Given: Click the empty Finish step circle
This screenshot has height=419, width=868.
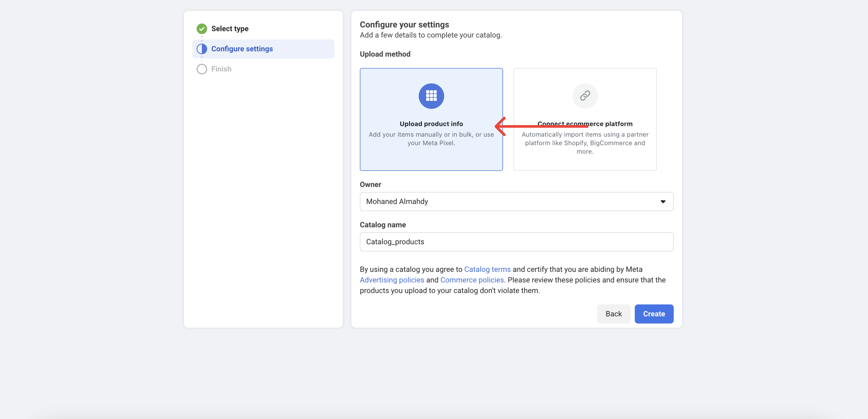Looking at the screenshot, I should 202,69.
